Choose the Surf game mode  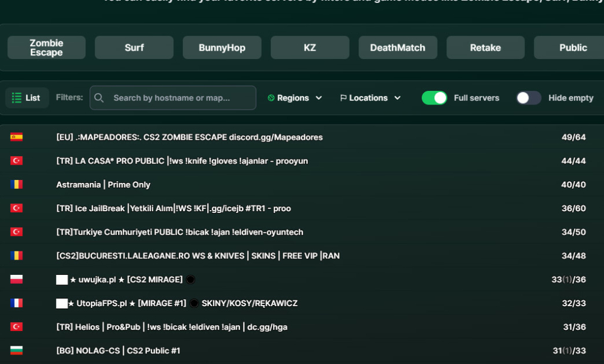point(134,48)
